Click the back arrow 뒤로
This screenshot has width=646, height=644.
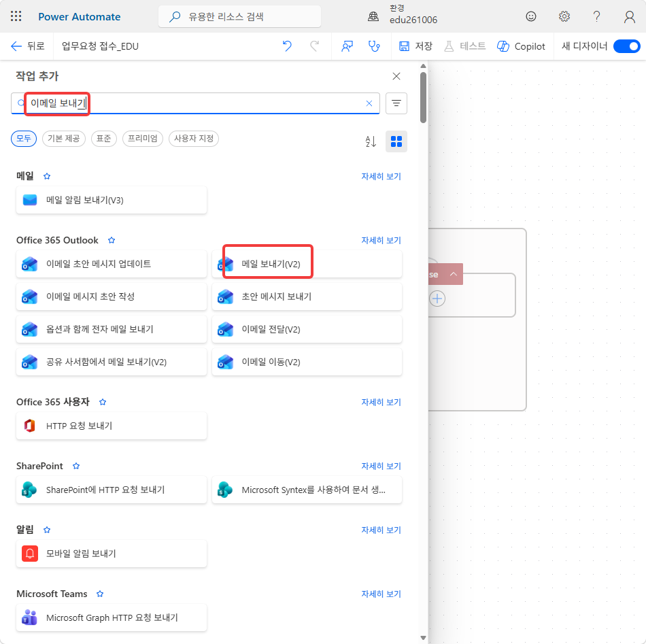click(x=28, y=46)
